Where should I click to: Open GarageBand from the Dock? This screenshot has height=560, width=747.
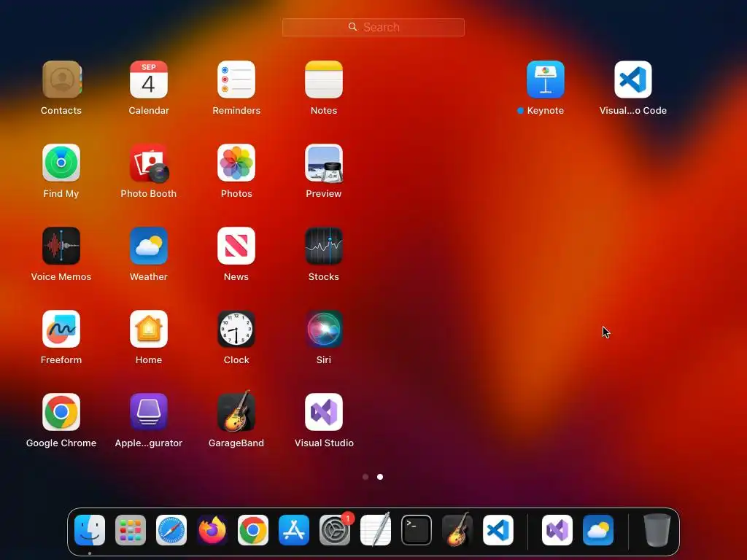click(x=457, y=529)
